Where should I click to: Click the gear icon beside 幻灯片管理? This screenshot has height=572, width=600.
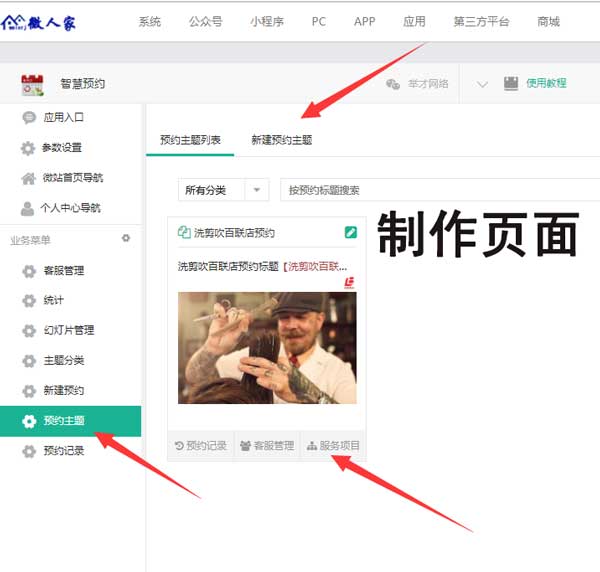(x=29, y=330)
